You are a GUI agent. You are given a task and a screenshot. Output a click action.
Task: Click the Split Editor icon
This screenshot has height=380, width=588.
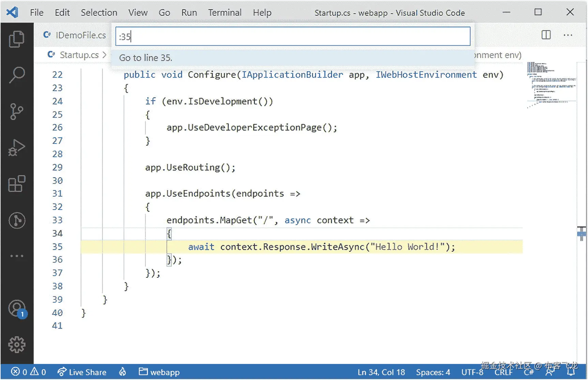click(545, 35)
